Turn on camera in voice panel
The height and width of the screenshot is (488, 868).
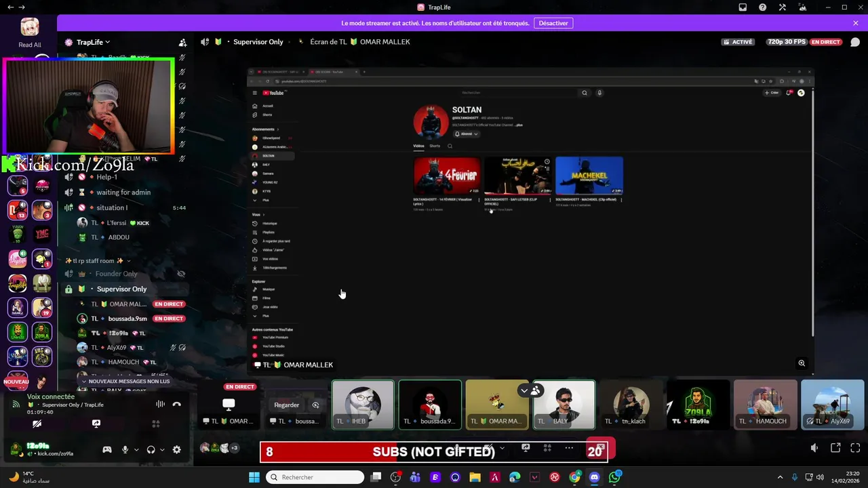(x=37, y=424)
